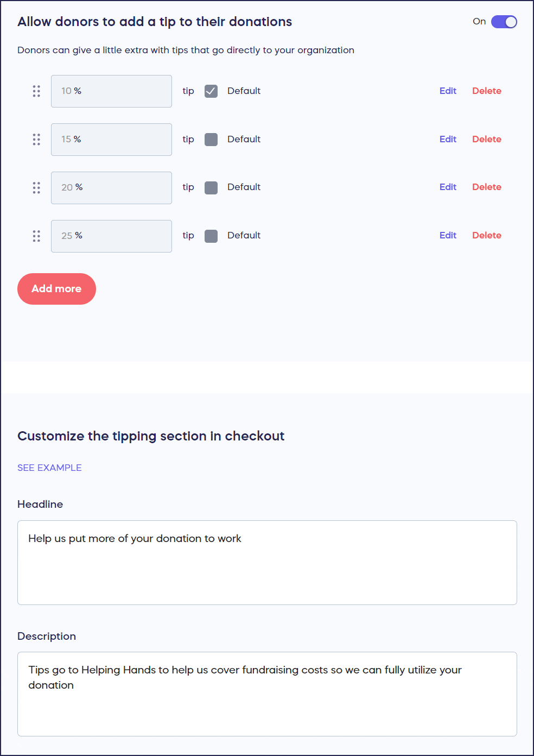Delete the 25% tip option
This screenshot has width=534, height=756.
(x=486, y=235)
